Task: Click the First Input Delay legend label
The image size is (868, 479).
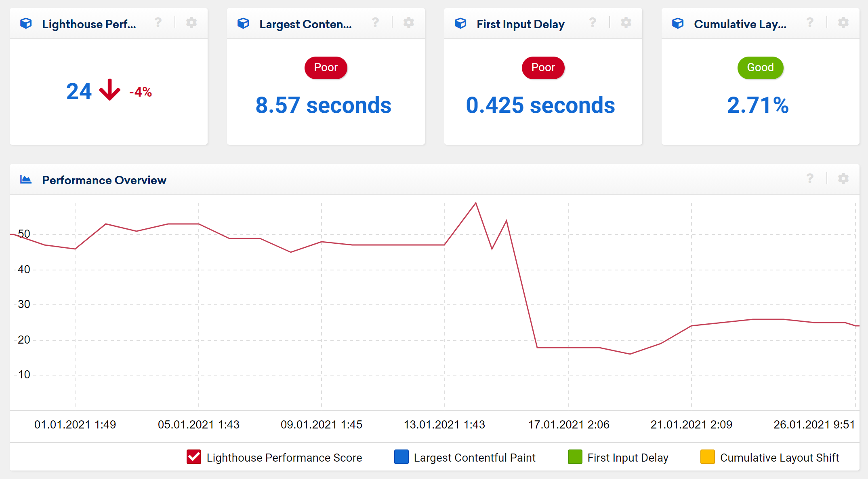Action: coord(628,458)
